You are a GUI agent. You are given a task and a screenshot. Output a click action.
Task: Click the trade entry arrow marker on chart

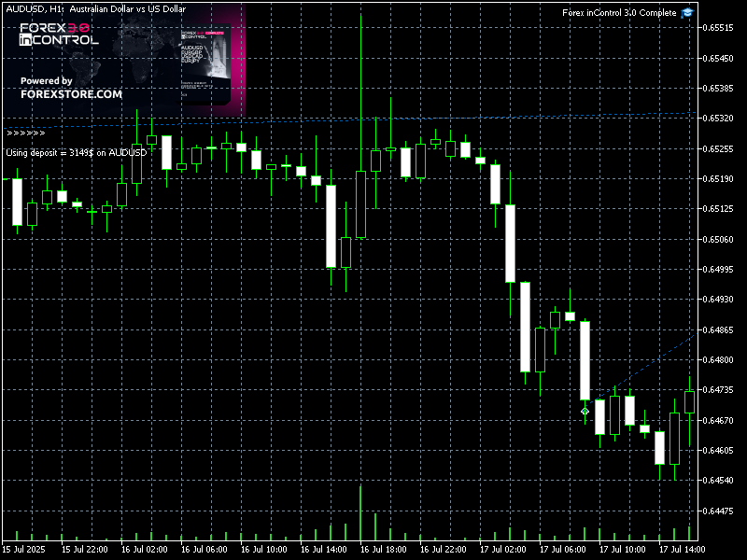pos(585,411)
